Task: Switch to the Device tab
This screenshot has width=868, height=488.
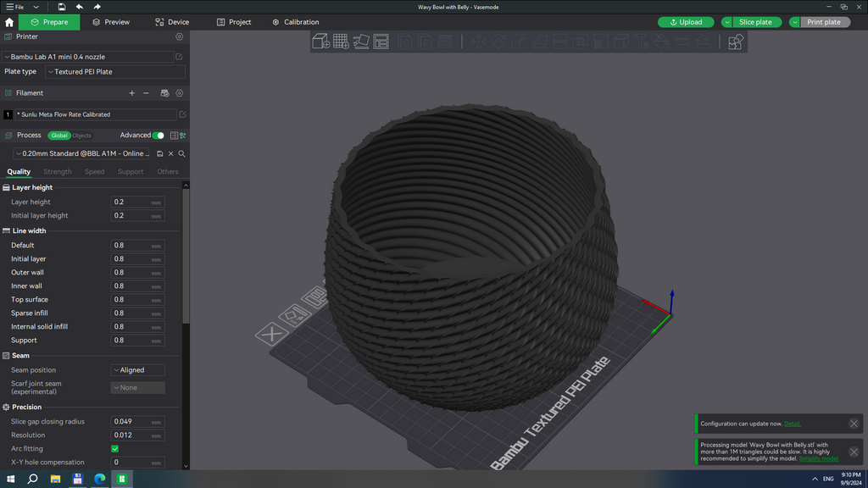Action: click(172, 22)
